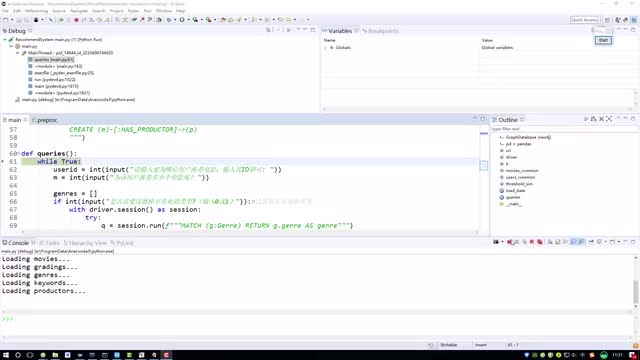Viewport: 640px width, 360px height.
Task: Click the Outline type filter text field
Action: click(564, 129)
